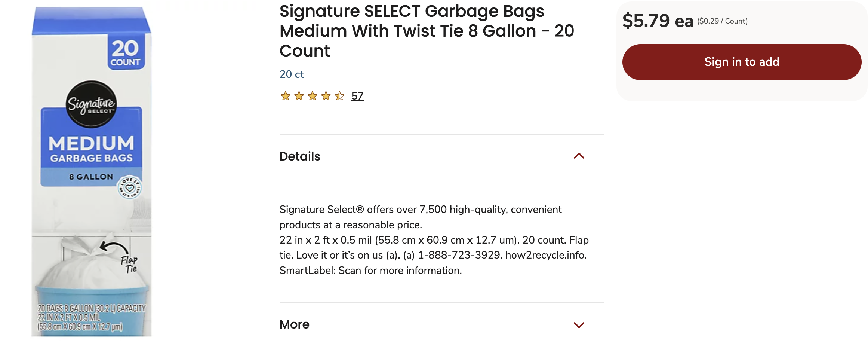868x345 pixels.
Task: Click the second rating star
Action: click(x=299, y=96)
